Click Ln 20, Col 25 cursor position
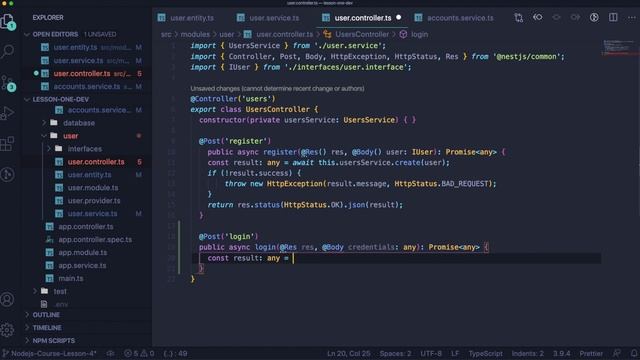Viewport: 640px width, 360px height. coord(349,353)
